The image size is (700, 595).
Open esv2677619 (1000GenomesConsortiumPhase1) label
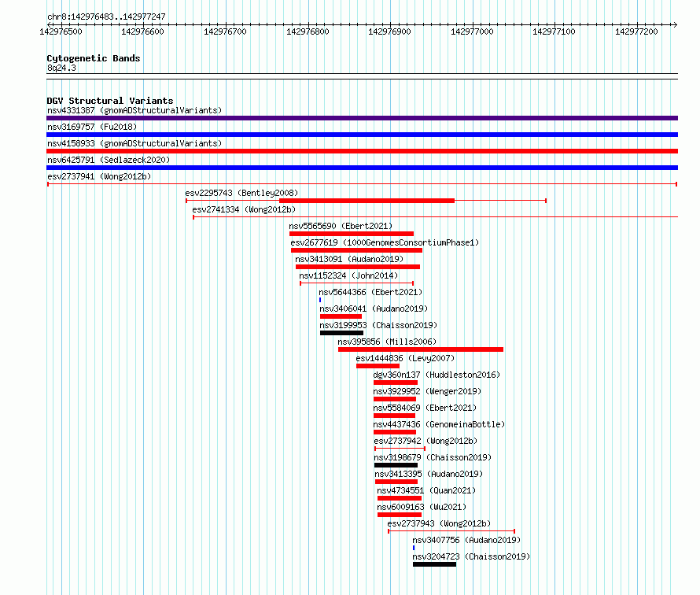click(385, 242)
